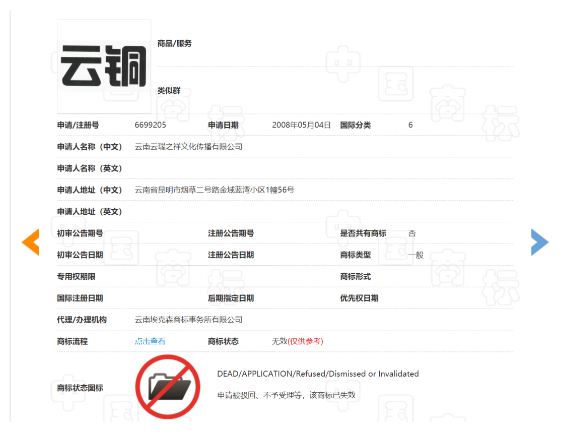Click the 申请人地址（中文） label
The image size is (561, 441).
pyautogui.click(x=89, y=190)
